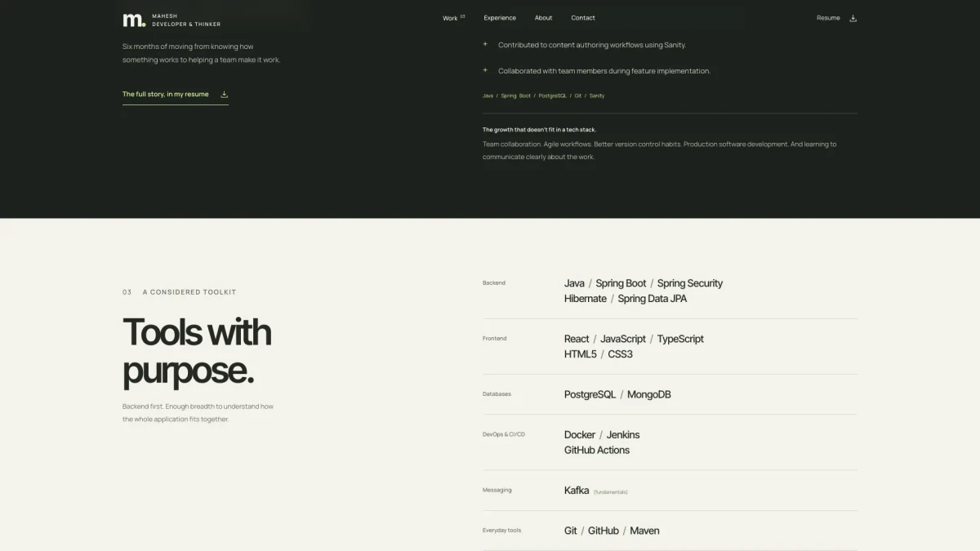Click 'TypeScript' in the Frontend row

[680, 339]
